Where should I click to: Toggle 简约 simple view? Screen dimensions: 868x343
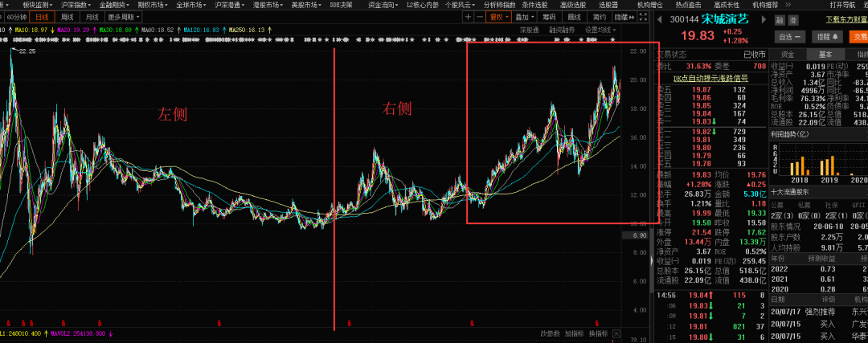click(x=599, y=17)
